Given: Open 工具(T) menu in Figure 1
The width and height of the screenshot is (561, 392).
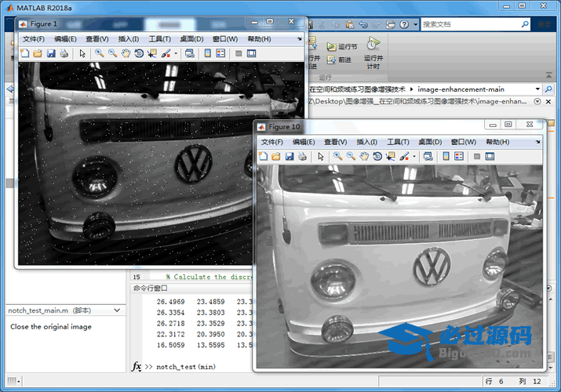Looking at the screenshot, I should (x=159, y=39).
